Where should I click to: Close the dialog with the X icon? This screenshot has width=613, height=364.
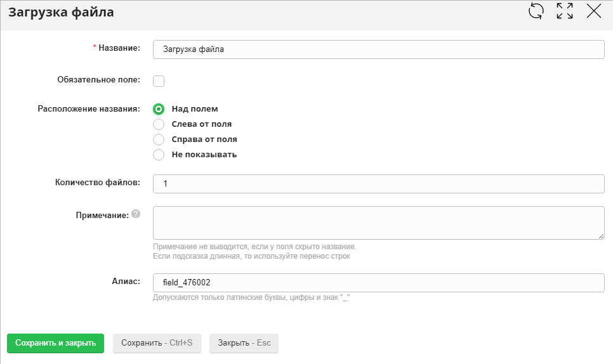coord(594,11)
